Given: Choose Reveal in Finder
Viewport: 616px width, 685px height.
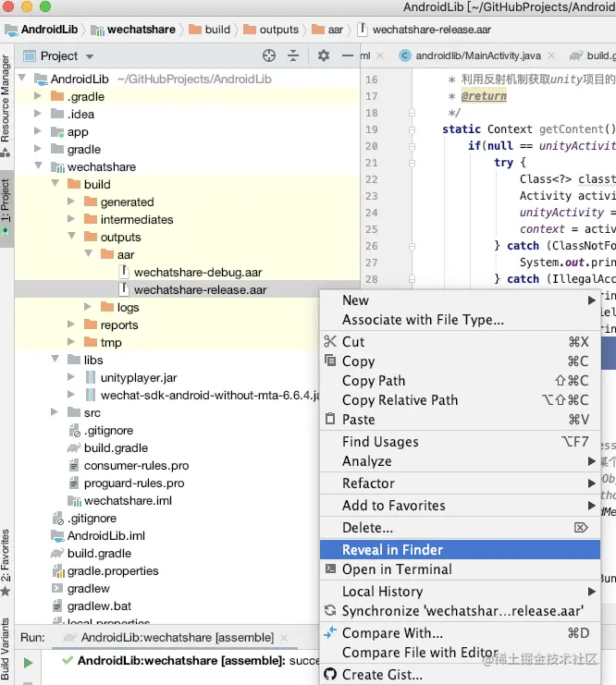Looking at the screenshot, I should point(460,550).
